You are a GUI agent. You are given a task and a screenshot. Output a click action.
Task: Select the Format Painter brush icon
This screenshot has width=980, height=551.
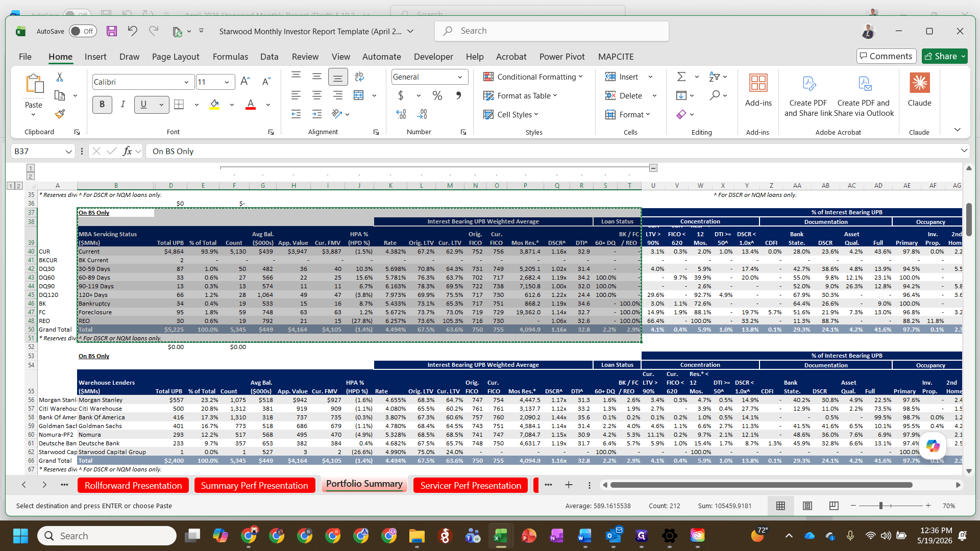tap(60, 114)
